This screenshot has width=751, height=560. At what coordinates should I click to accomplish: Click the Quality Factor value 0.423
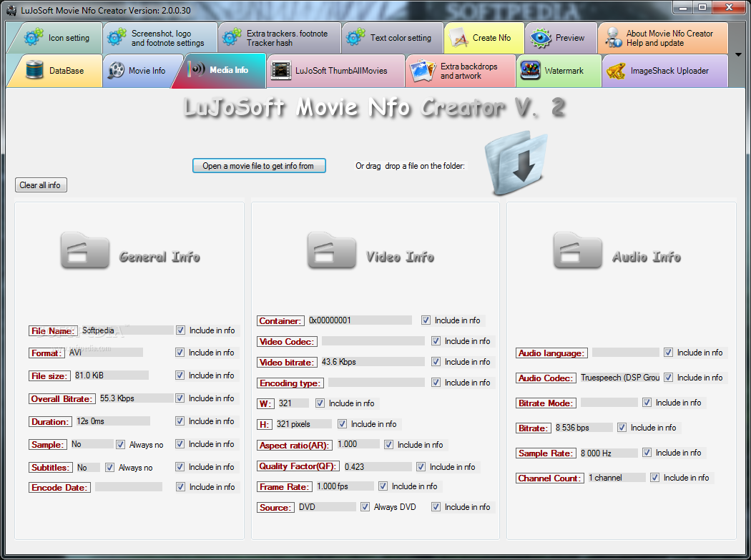[x=377, y=466]
